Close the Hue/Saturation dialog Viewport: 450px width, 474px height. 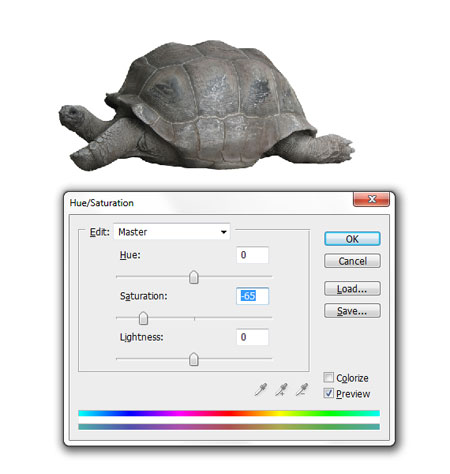pyautogui.click(x=371, y=199)
